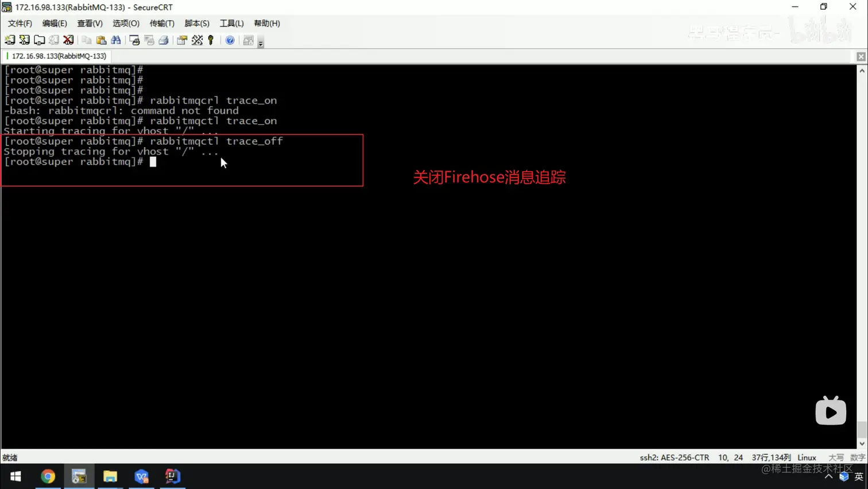Click the 'Stopping tracing for vhost' output line
This screenshot has width=868, height=489.
pos(111,152)
